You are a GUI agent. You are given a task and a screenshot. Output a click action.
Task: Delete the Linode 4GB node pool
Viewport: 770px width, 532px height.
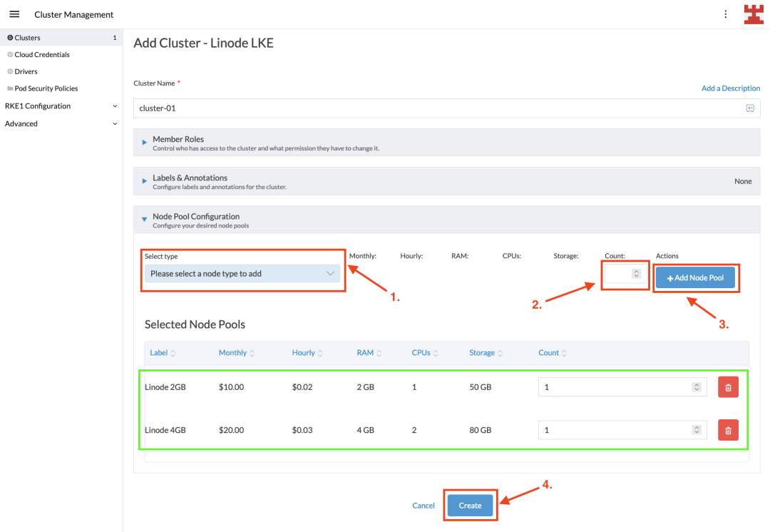pos(728,430)
